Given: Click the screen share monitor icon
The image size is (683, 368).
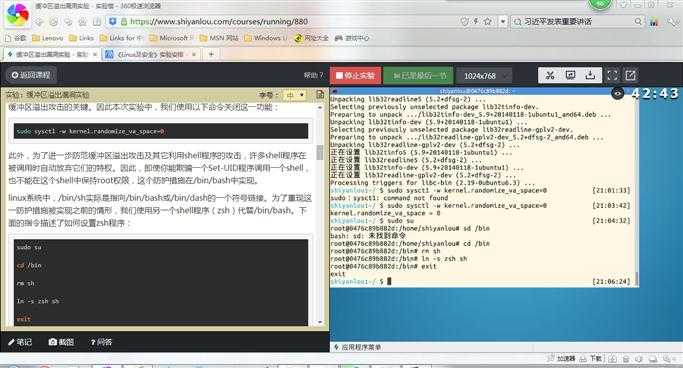Looking at the screenshot, I should tap(570, 75).
